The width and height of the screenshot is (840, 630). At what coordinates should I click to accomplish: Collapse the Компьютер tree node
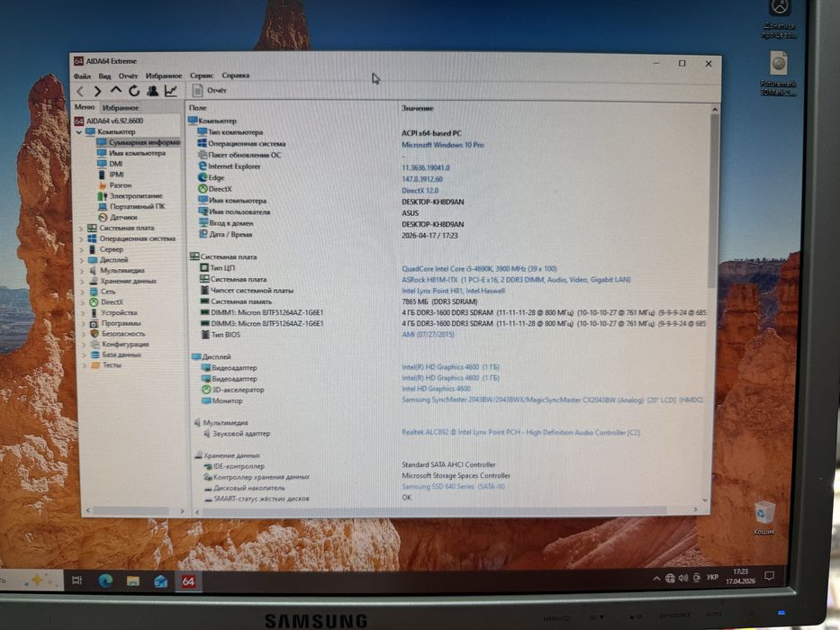tap(79, 131)
